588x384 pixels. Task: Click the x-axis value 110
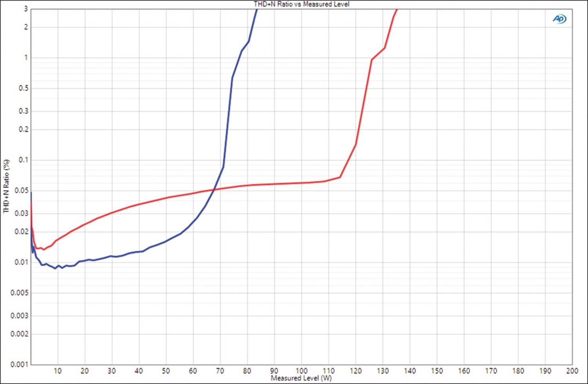328,371
